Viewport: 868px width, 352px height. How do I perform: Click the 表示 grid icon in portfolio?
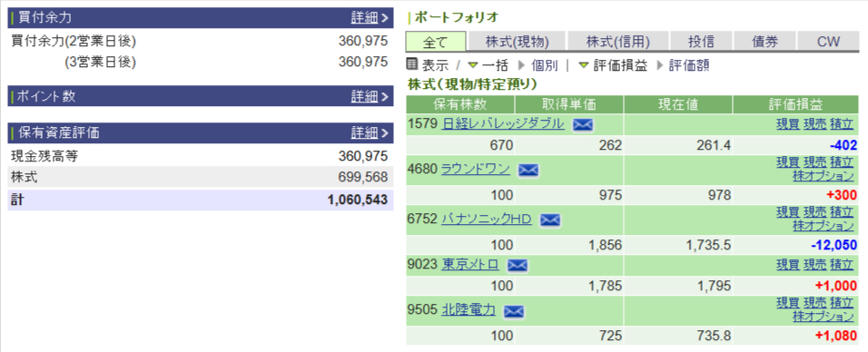(x=412, y=64)
